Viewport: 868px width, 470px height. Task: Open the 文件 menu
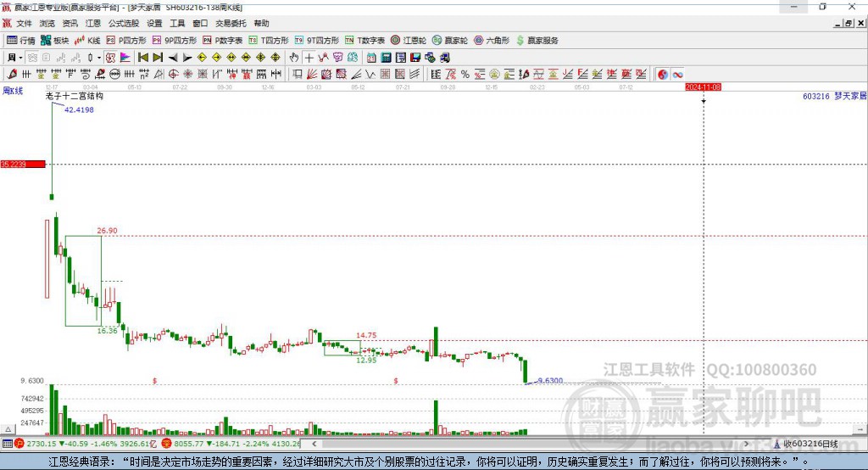click(24, 23)
